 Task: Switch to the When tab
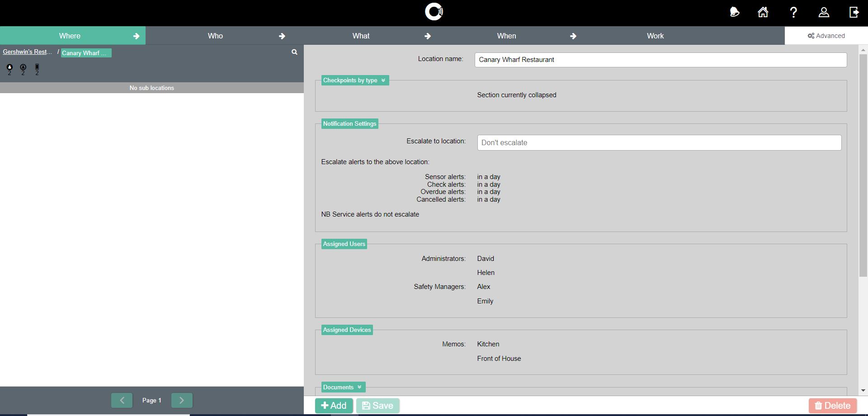click(x=506, y=36)
